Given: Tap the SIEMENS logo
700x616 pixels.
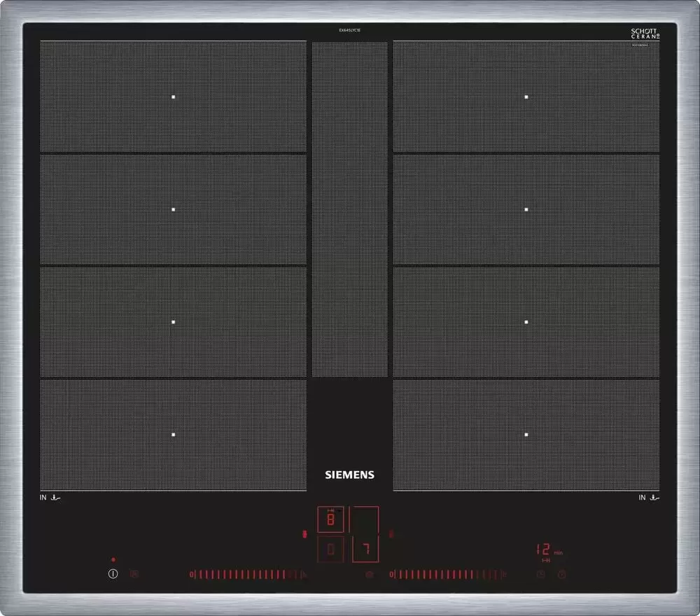Looking at the screenshot, I should (x=349, y=475).
